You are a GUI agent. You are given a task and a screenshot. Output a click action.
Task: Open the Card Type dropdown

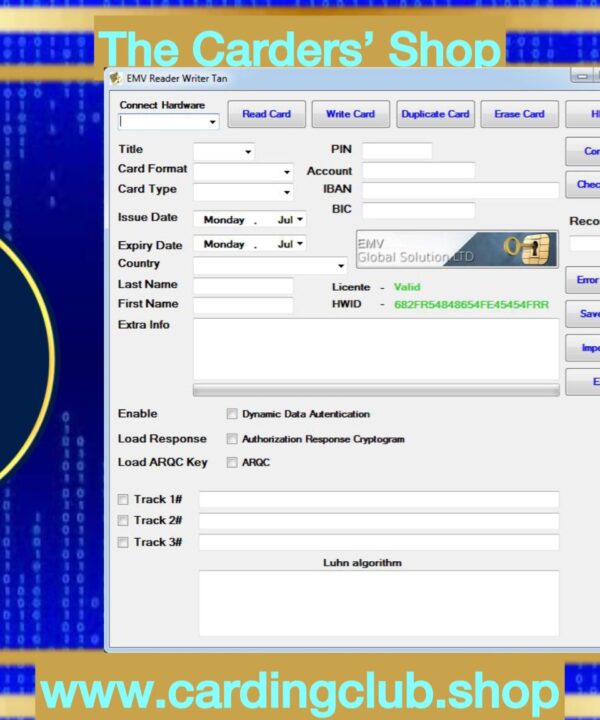tap(287, 192)
